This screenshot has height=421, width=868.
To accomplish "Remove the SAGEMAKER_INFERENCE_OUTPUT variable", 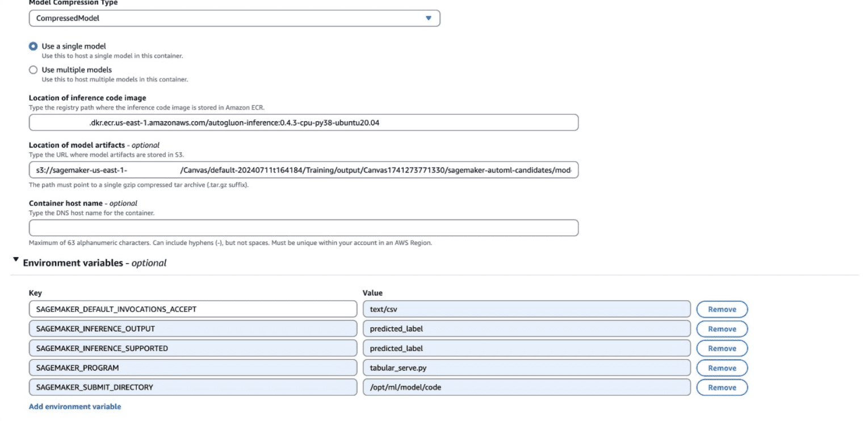I will tap(722, 329).
